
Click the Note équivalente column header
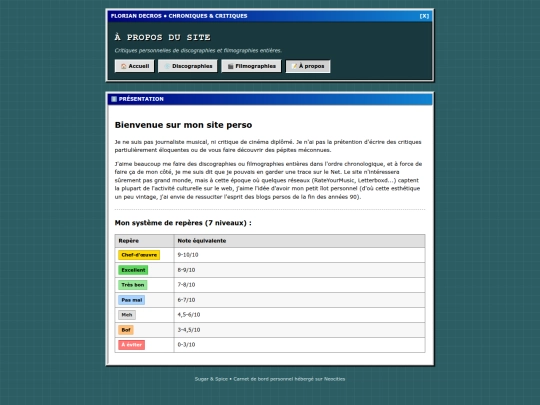point(300,241)
